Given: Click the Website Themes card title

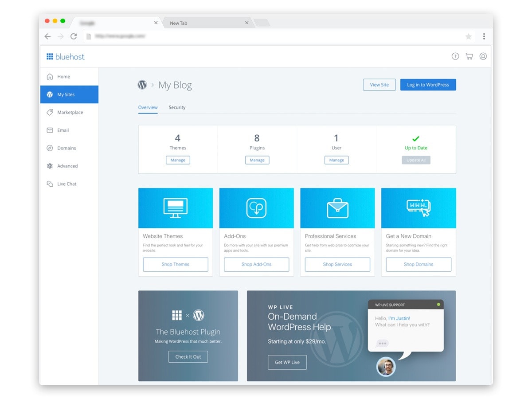Looking at the screenshot, I should 163,236.
